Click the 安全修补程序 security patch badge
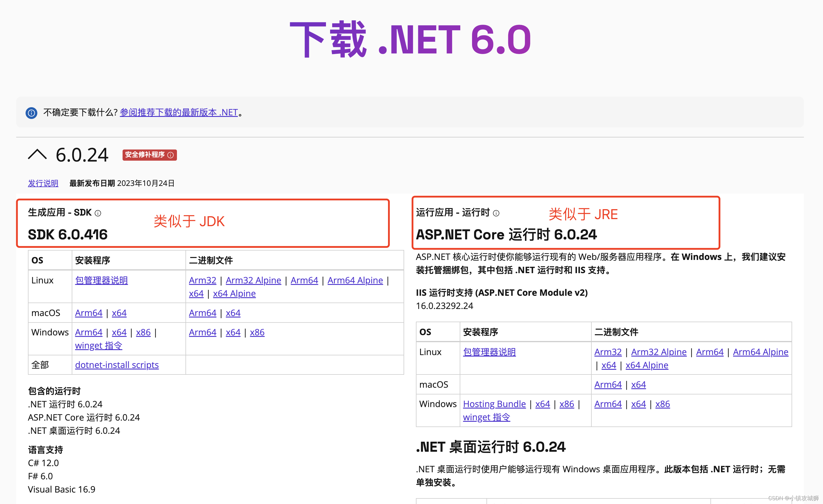Viewport: 823px width, 504px height. point(145,155)
